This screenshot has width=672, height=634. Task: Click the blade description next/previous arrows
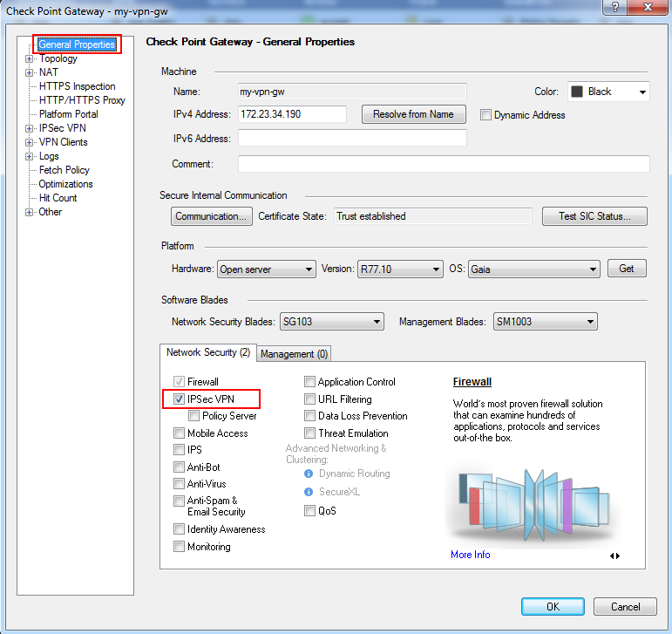(614, 556)
